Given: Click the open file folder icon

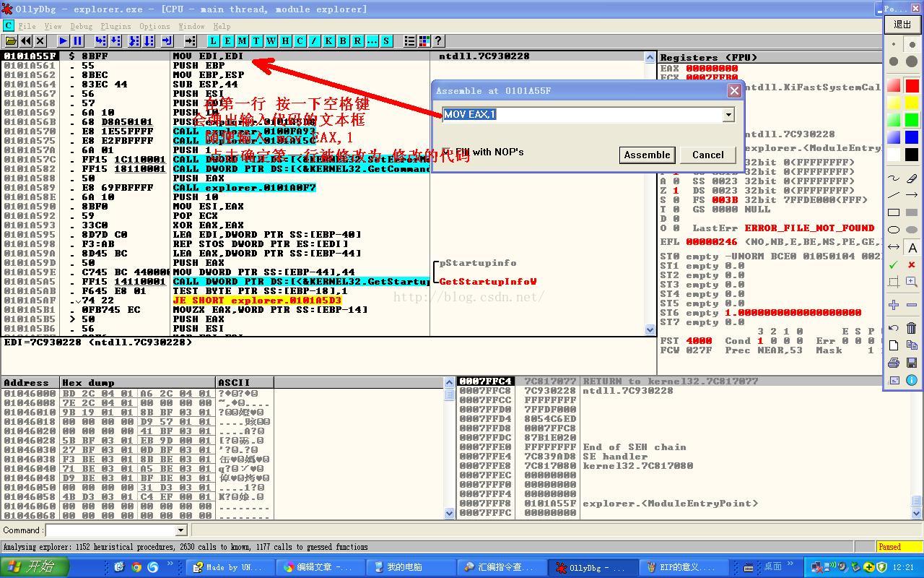Looking at the screenshot, I should tap(11, 41).
